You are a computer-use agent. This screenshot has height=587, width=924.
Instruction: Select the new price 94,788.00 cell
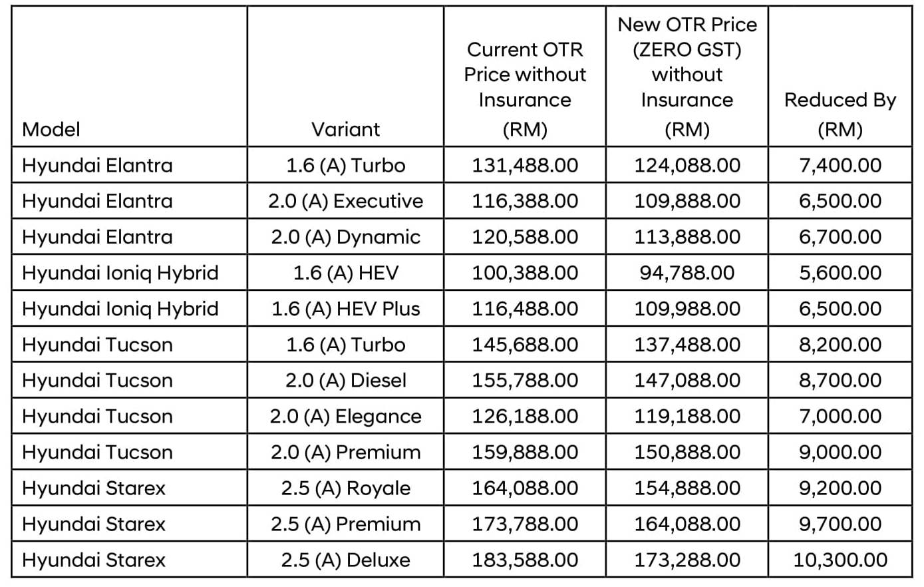[687, 273]
